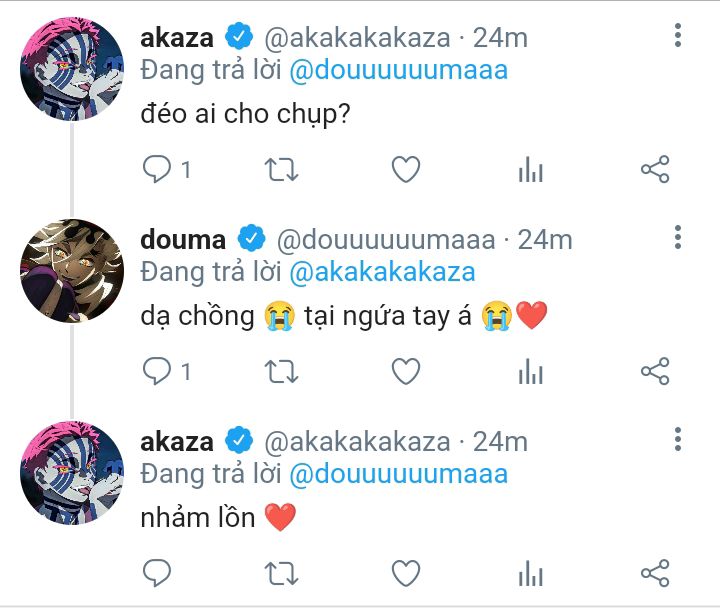View analytics of douma's tweet
This screenshot has width=720, height=610.
(531, 371)
